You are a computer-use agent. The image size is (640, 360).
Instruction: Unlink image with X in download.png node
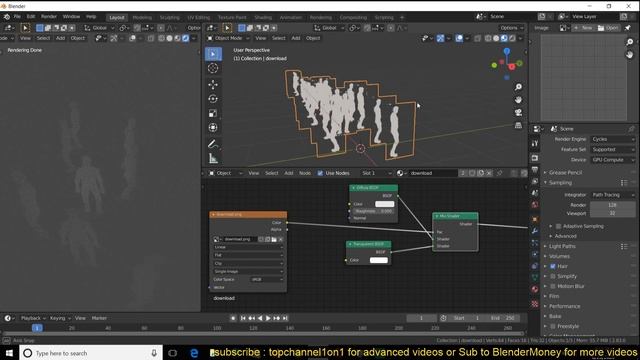pos(281,239)
